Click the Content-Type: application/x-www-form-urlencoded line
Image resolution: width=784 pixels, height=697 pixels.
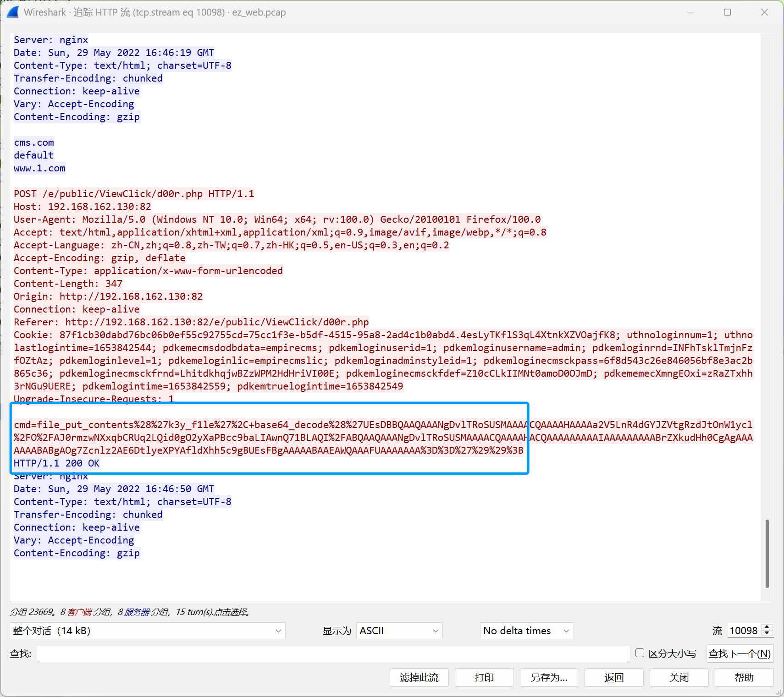pyautogui.click(x=148, y=271)
